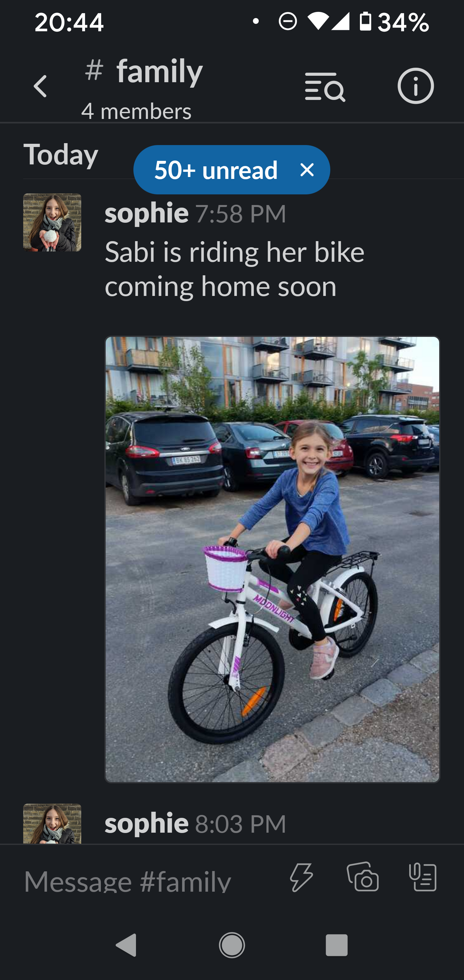Tap the Today date header
The image size is (464, 980).
61,154
